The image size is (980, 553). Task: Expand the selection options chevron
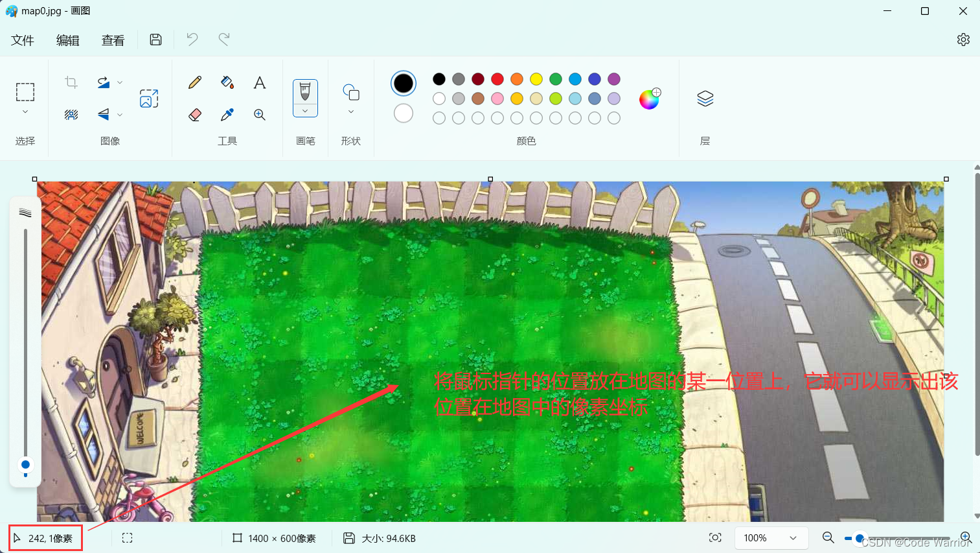(25, 112)
